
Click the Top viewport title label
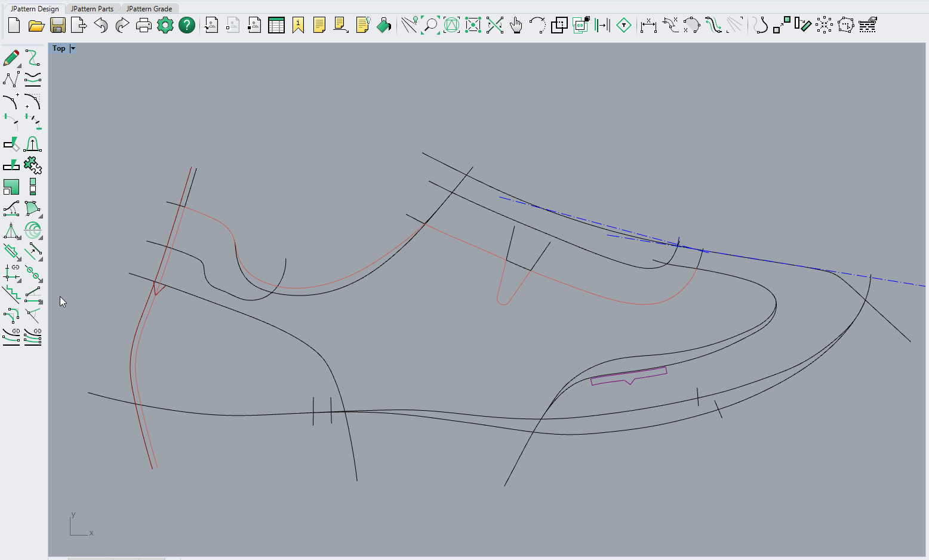pos(59,48)
